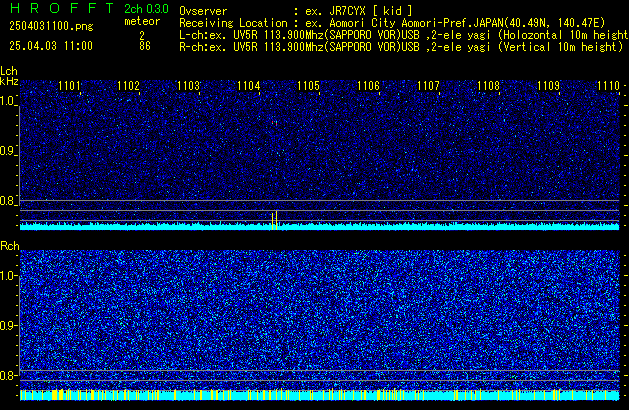This screenshot has width=629, height=410.
Task: Click time marker 1101
Action: [69, 86]
